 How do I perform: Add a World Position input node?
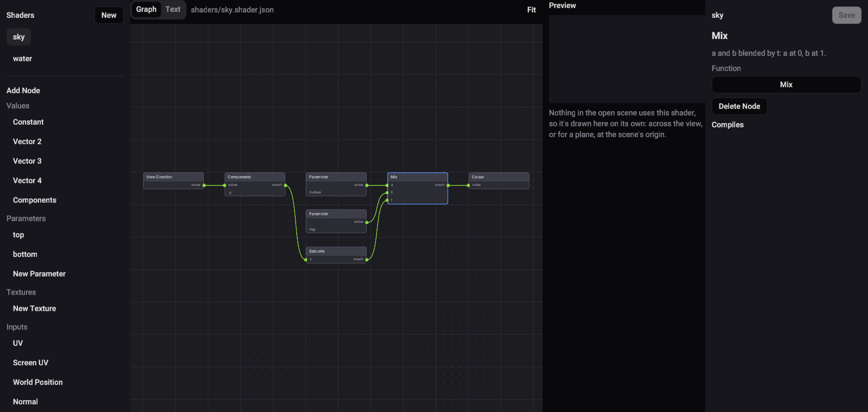(x=38, y=382)
